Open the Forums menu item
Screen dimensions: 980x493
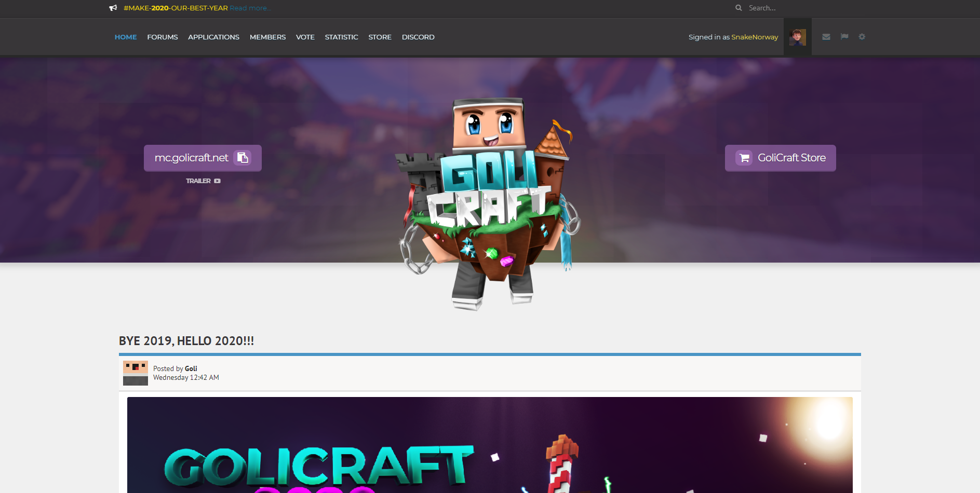(x=163, y=37)
